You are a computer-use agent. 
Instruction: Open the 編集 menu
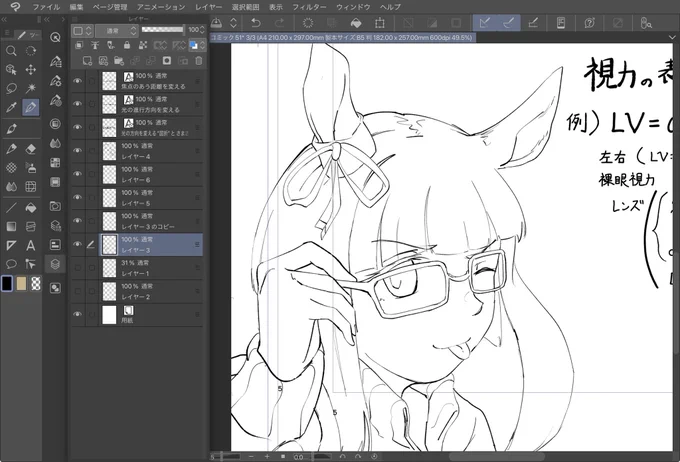click(76, 7)
